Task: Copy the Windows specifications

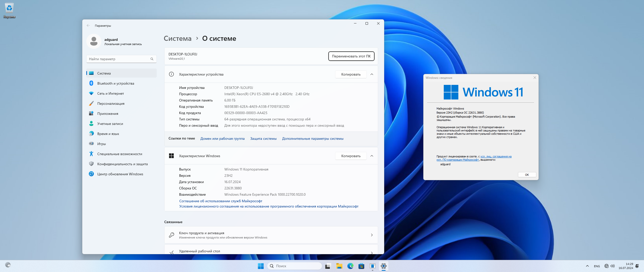Action: pyautogui.click(x=351, y=156)
